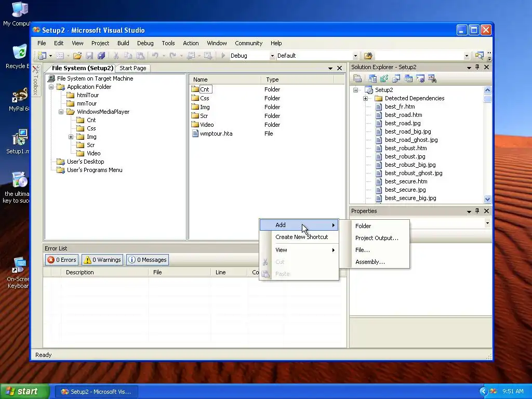Open the View submenu in the context menu
Image resolution: width=532 pixels, height=399 pixels.
(299, 250)
